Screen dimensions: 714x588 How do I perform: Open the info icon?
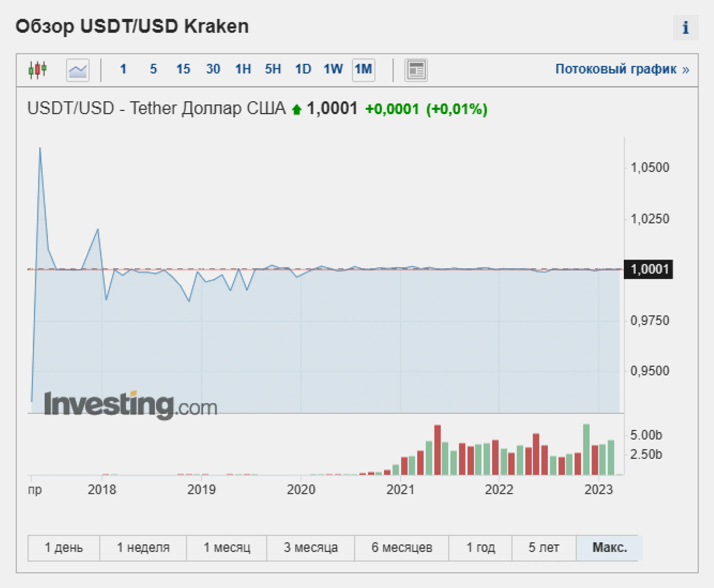coord(685,28)
